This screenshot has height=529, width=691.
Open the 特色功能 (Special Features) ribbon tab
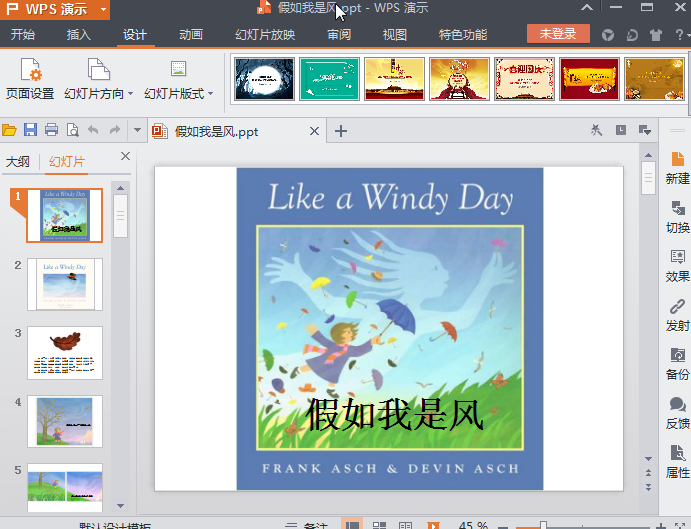(x=463, y=34)
